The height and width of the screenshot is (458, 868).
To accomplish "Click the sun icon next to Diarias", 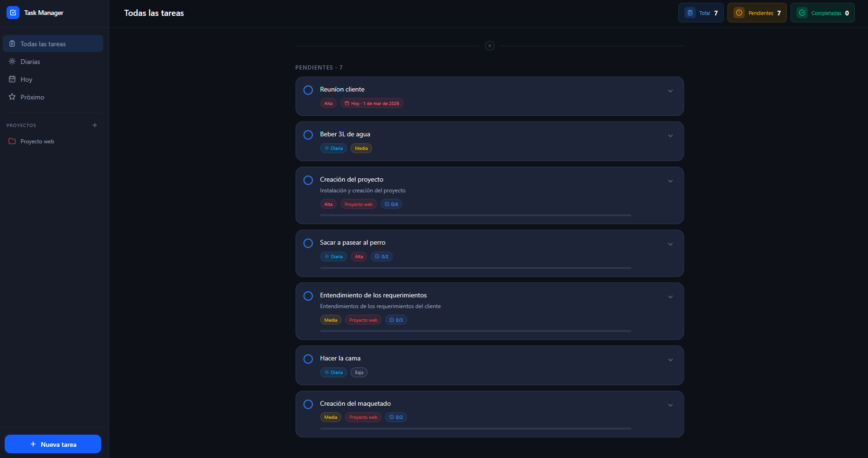I will click(12, 61).
